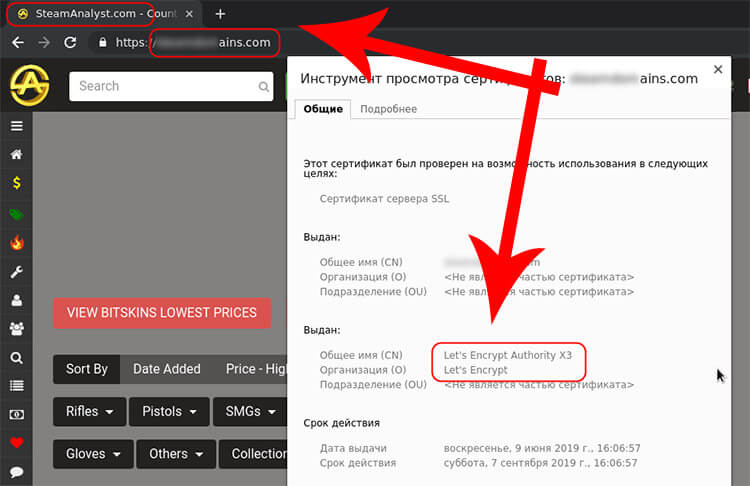Click the yellow dollar sign icon
This screenshot has width=750, height=486.
(16, 184)
